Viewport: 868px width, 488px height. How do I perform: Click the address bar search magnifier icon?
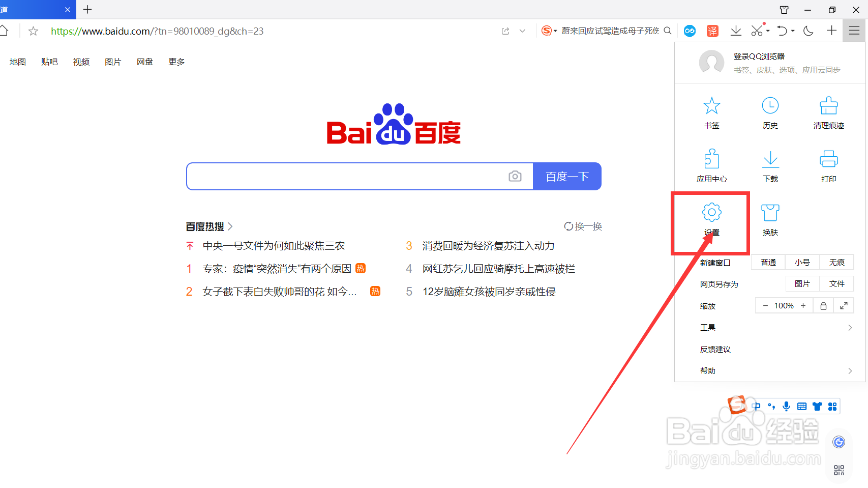click(x=668, y=31)
